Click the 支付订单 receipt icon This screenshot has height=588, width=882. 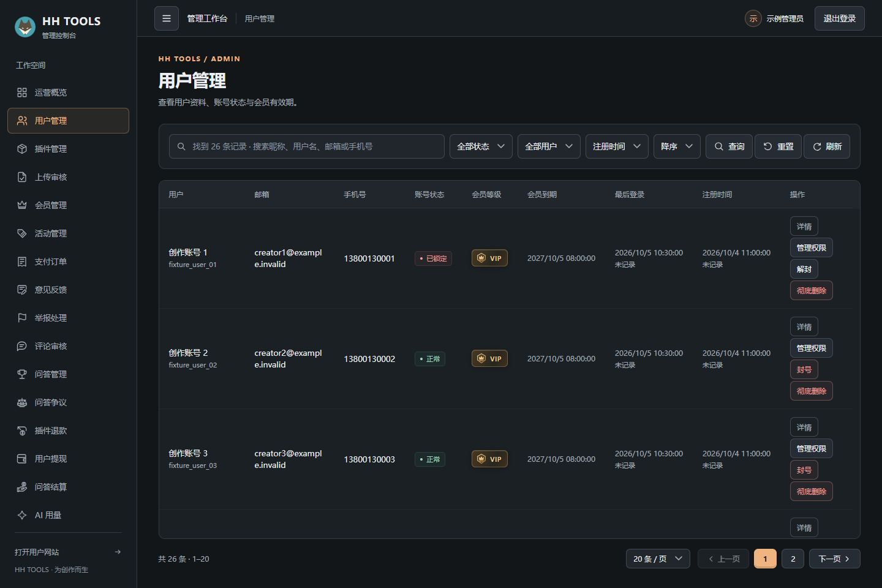(22, 262)
